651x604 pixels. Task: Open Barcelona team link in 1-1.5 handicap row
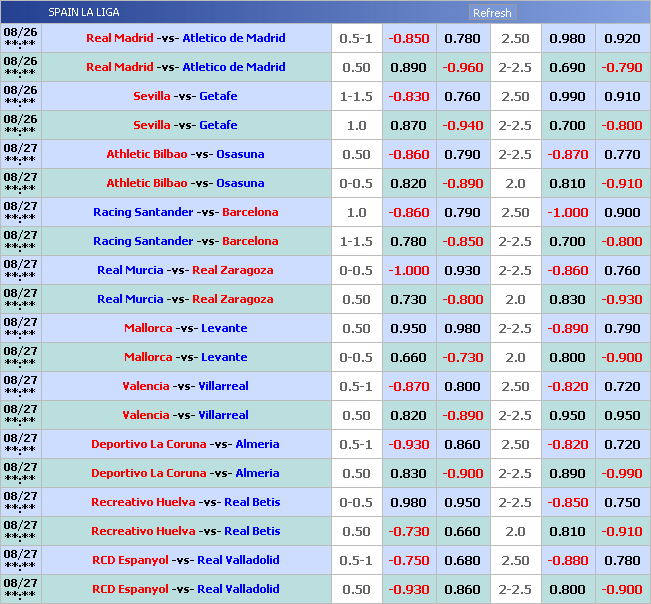click(x=250, y=241)
